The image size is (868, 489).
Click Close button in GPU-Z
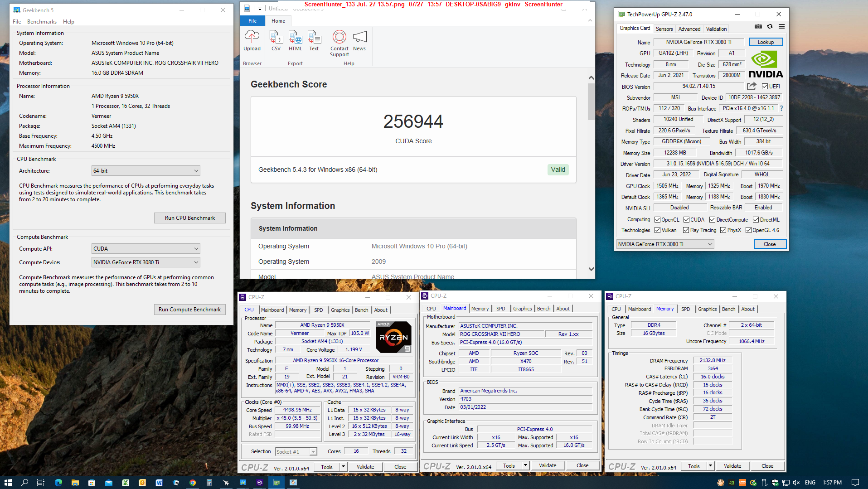click(x=769, y=244)
